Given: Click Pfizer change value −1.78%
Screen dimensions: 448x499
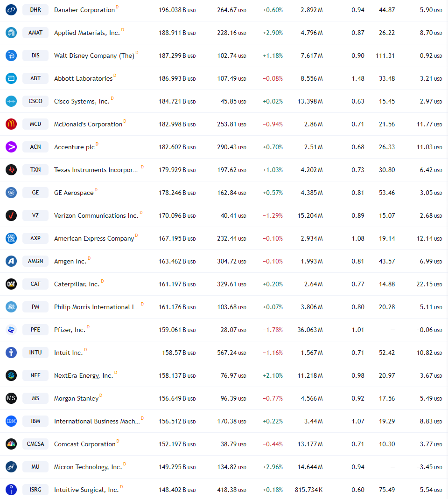Looking at the screenshot, I should tap(273, 330).
